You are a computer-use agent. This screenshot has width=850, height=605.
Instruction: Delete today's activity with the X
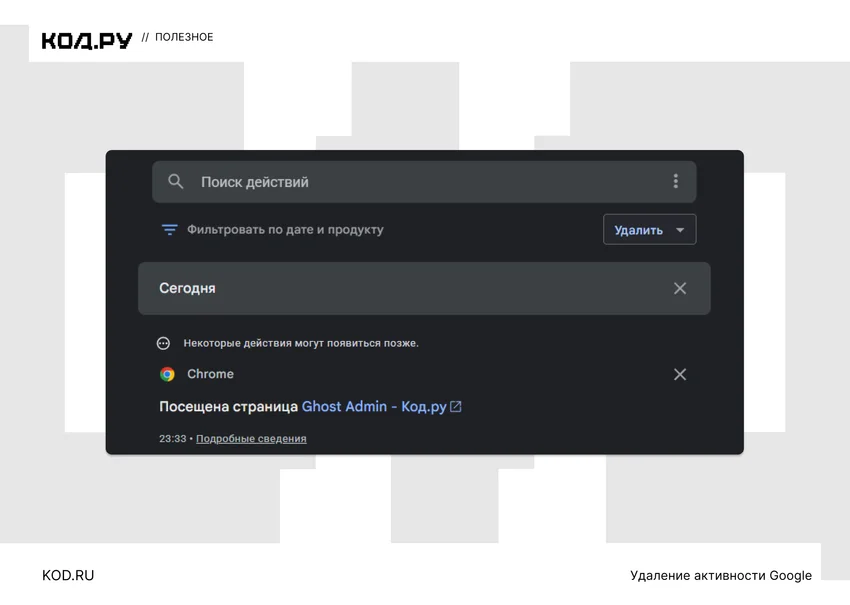point(680,288)
